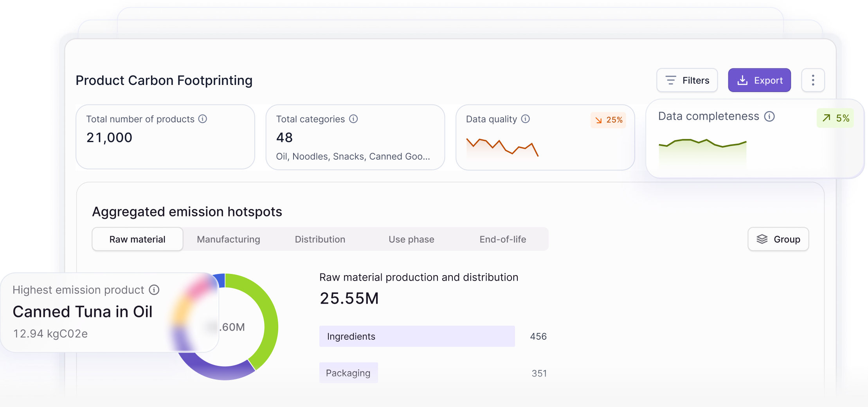Click the Data completeness area chart
868x407 pixels.
tap(702, 153)
